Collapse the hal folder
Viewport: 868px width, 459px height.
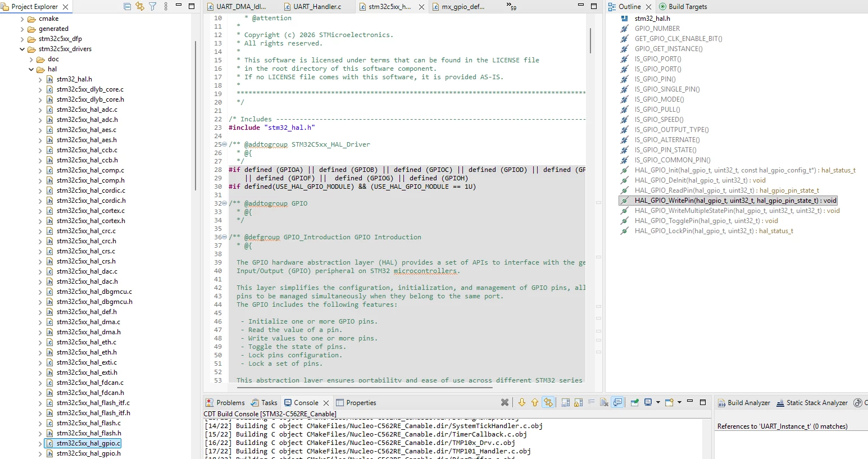point(31,69)
